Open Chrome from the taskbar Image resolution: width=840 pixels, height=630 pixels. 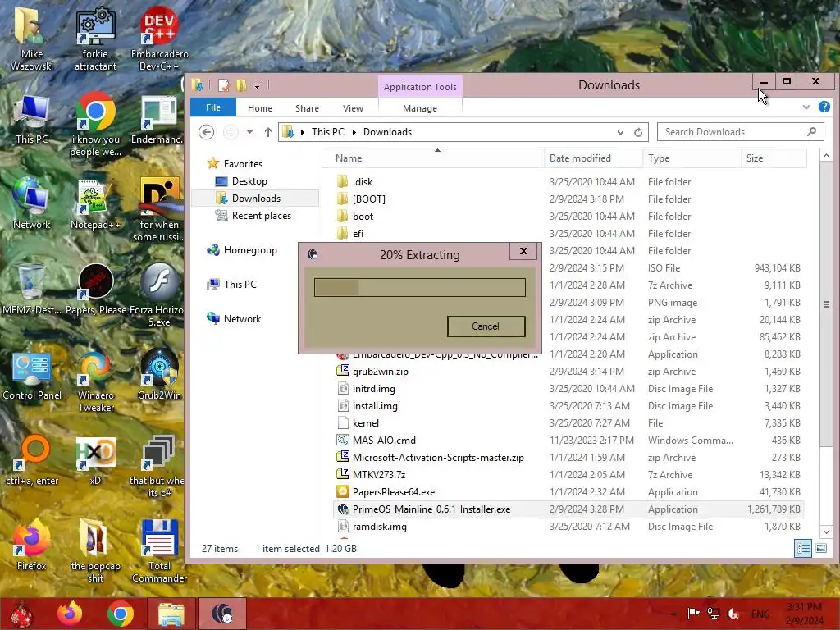pos(120,614)
